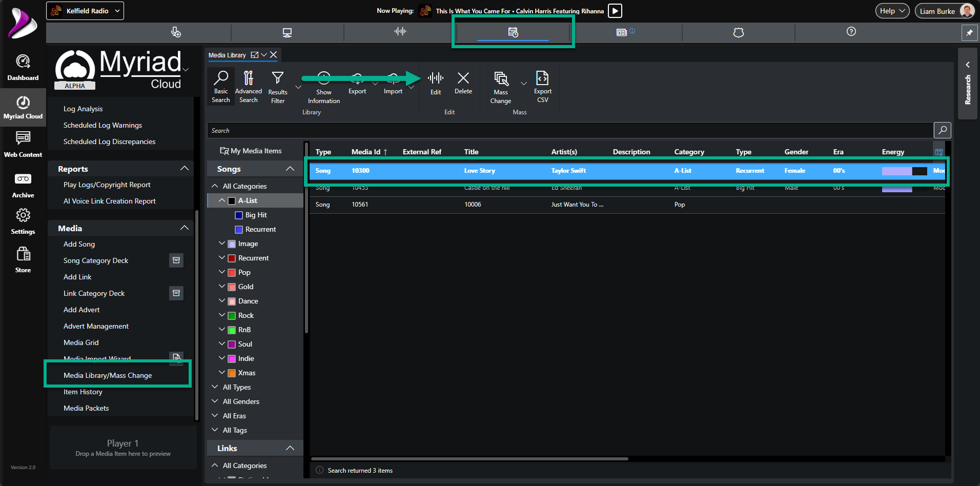Image resolution: width=980 pixels, height=486 pixels.
Task: Open Liam Burke user account
Action: point(945,11)
